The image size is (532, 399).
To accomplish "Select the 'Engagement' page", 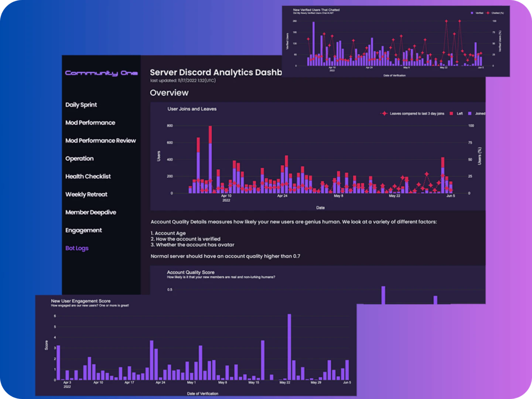I will (x=83, y=230).
